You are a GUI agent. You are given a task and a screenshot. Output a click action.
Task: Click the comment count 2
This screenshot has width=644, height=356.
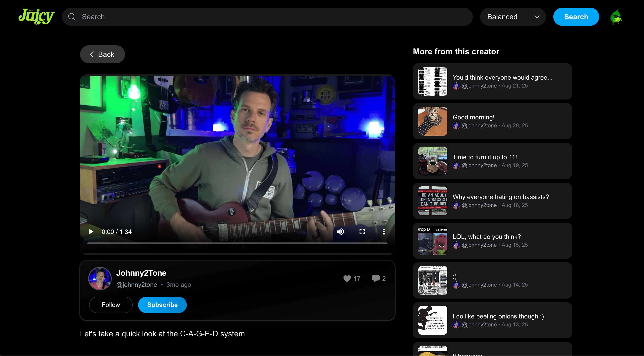(384, 278)
